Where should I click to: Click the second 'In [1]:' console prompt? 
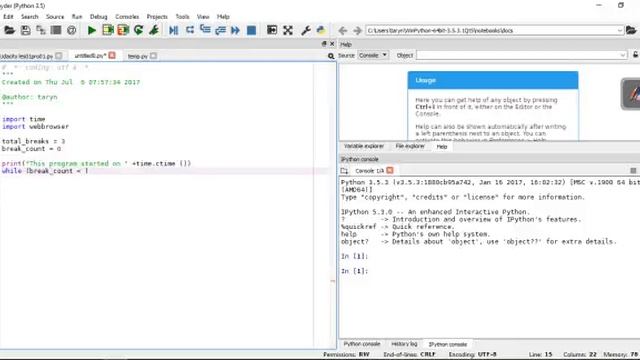click(354, 271)
